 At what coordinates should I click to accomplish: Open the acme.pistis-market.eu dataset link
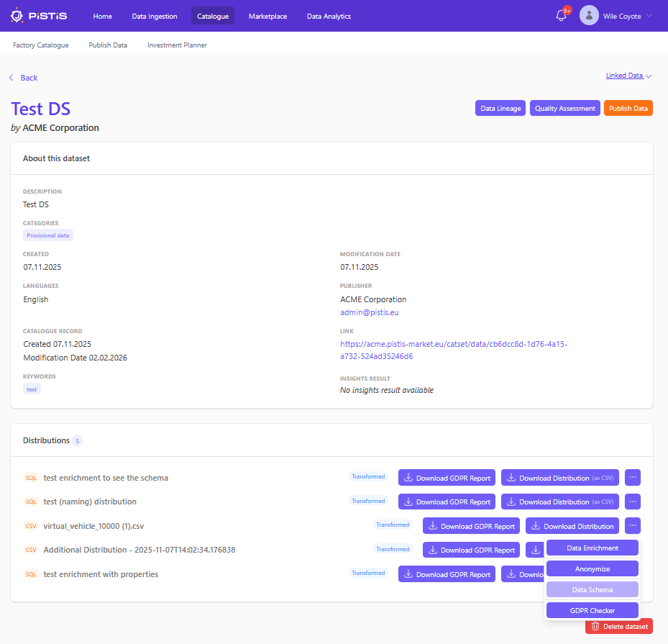click(x=454, y=350)
